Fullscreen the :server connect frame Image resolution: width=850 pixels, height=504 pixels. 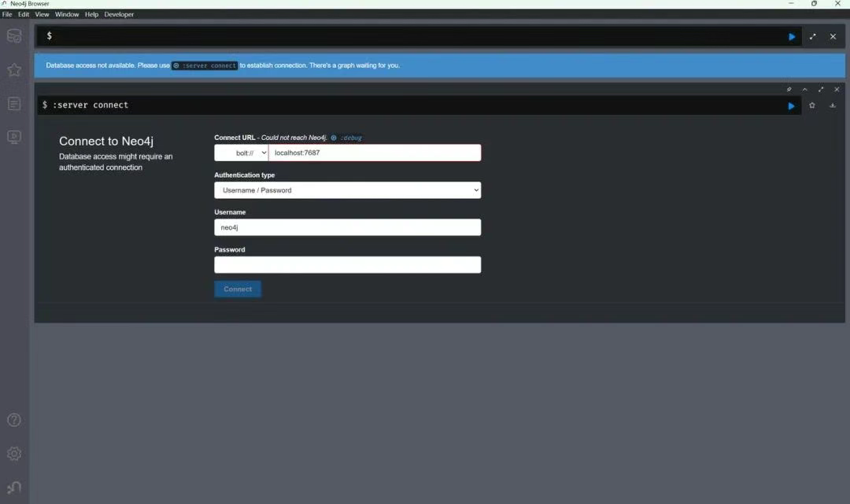click(x=821, y=90)
